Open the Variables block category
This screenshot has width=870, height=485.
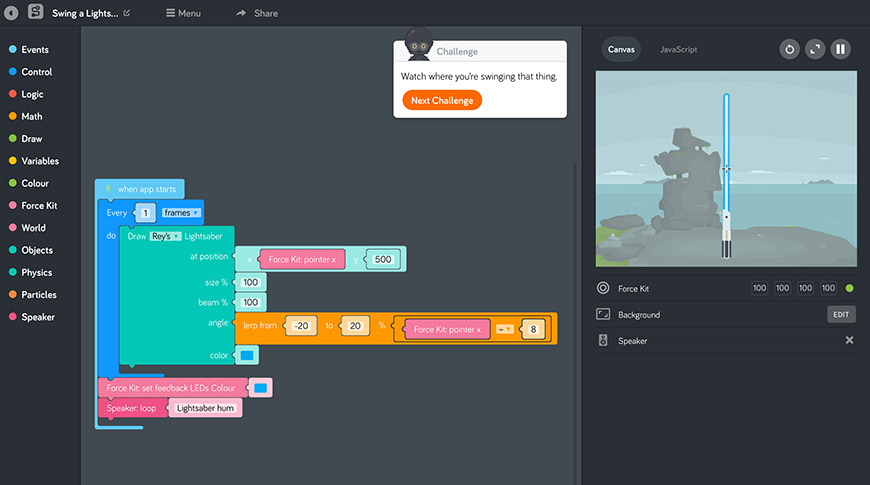click(34, 160)
